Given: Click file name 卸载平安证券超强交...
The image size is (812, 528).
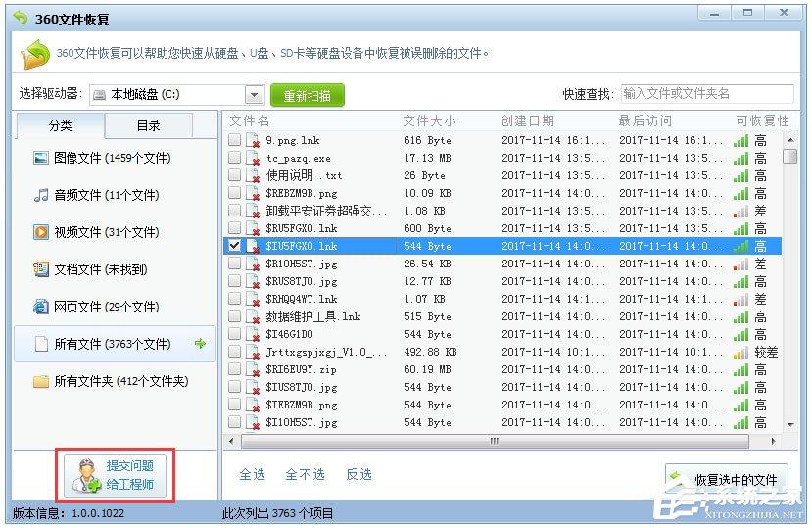Looking at the screenshot, I should [x=326, y=211].
